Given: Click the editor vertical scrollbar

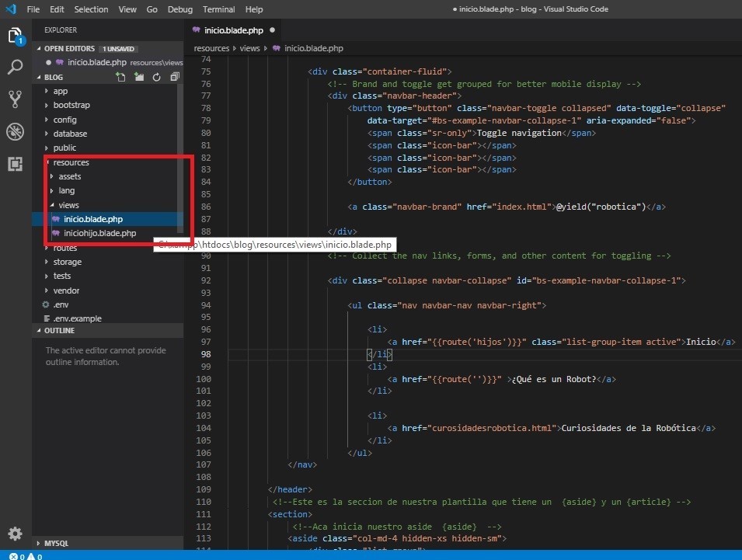Looking at the screenshot, I should coord(737,155).
